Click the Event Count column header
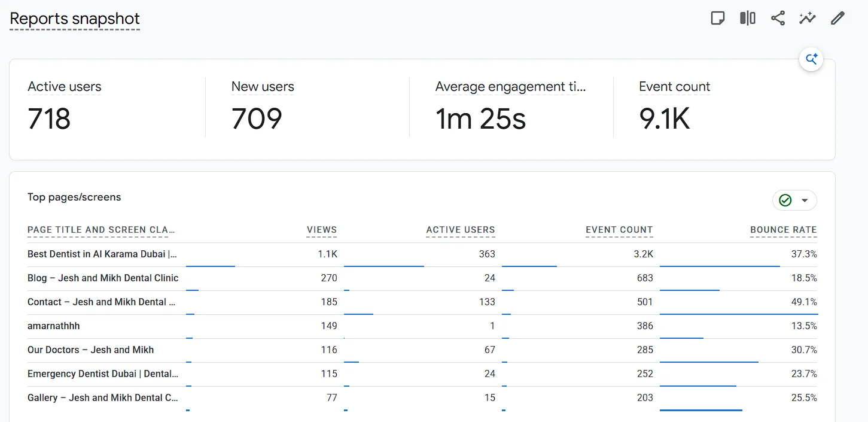 pos(619,230)
